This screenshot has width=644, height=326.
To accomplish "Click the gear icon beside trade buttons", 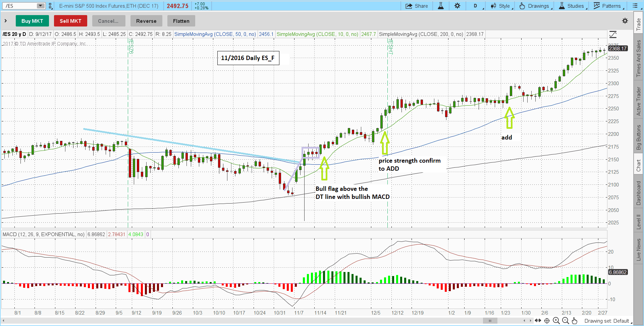I will point(625,21).
